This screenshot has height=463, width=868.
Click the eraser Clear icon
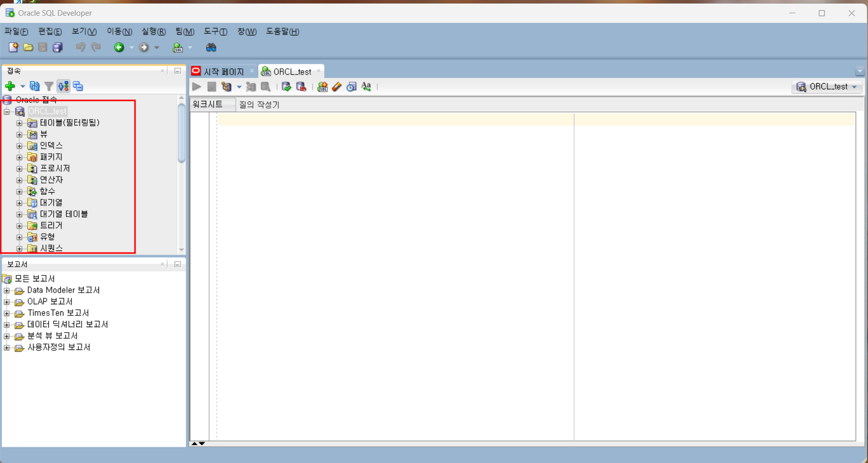click(x=337, y=87)
